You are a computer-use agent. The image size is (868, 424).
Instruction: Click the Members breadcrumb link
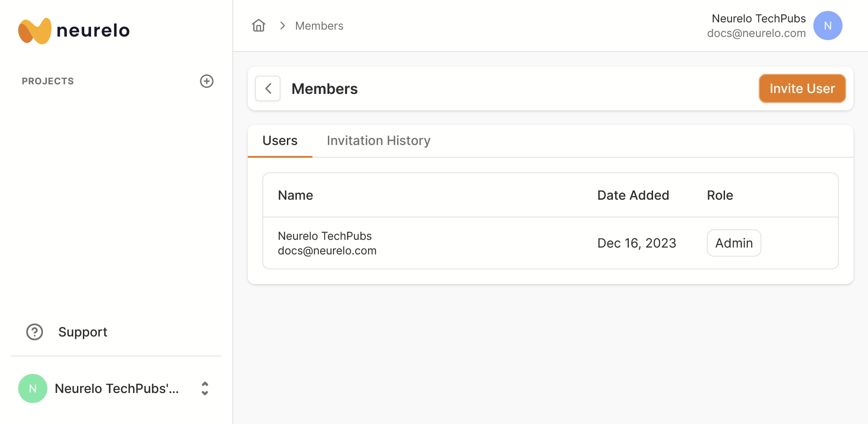319,26
